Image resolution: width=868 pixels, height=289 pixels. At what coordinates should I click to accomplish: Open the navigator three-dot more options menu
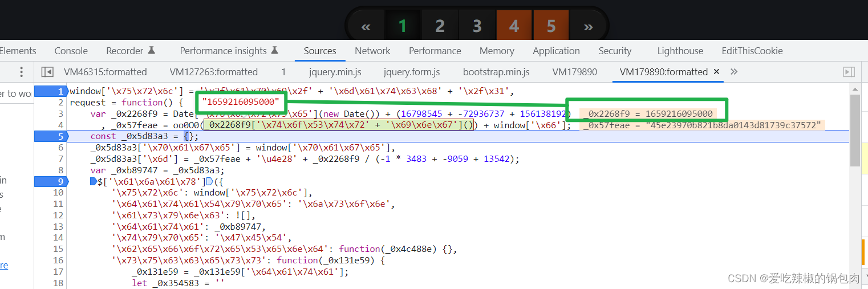tap(22, 72)
